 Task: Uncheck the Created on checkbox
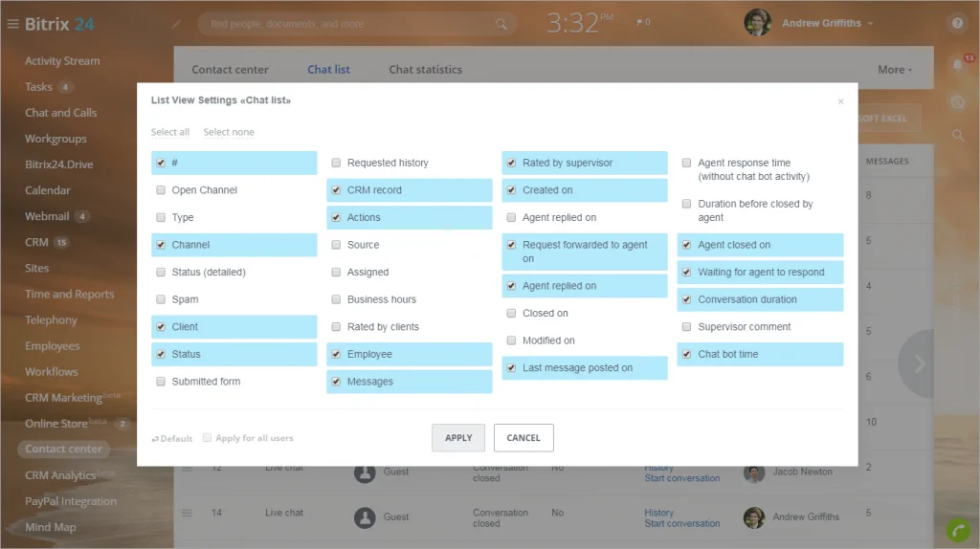[x=511, y=190]
